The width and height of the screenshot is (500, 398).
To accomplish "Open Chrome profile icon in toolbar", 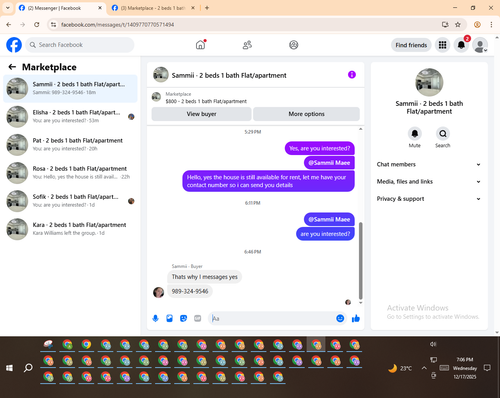I will (x=477, y=25).
